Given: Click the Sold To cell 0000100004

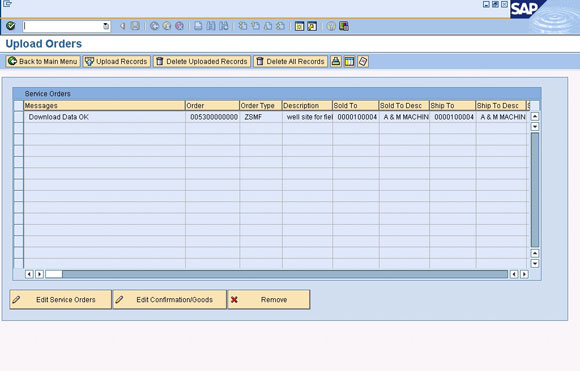Looking at the screenshot, I should pyautogui.click(x=356, y=117).
